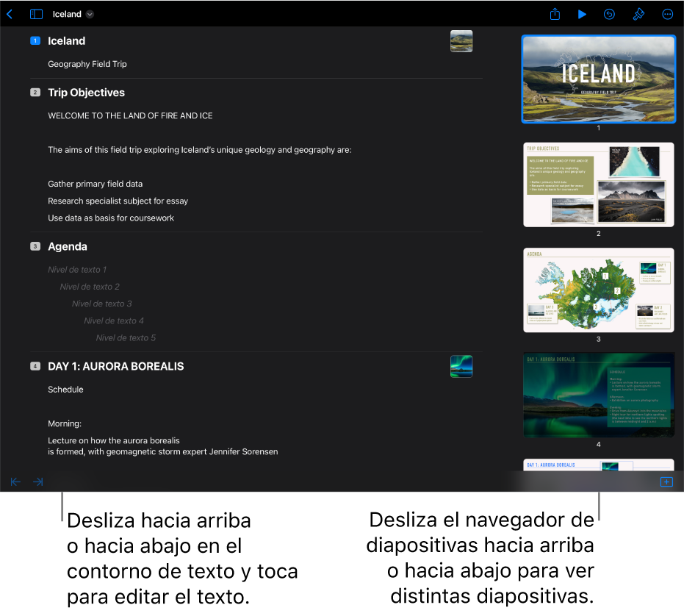Start slideshow with the Play button
The image size is (684, 616).
point(582,15)
